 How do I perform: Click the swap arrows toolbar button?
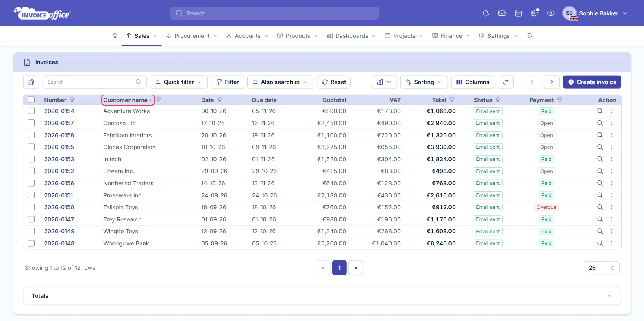tap(506, 82)
